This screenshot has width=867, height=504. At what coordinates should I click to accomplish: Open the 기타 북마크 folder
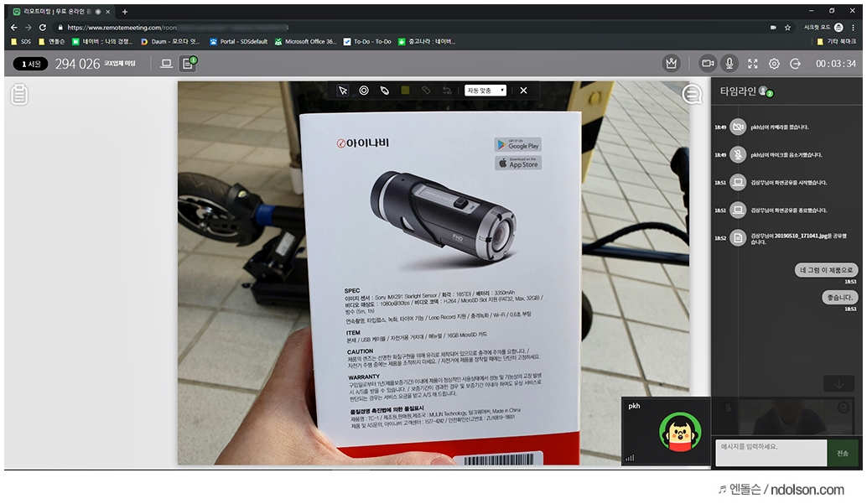[x=836, y=41]
